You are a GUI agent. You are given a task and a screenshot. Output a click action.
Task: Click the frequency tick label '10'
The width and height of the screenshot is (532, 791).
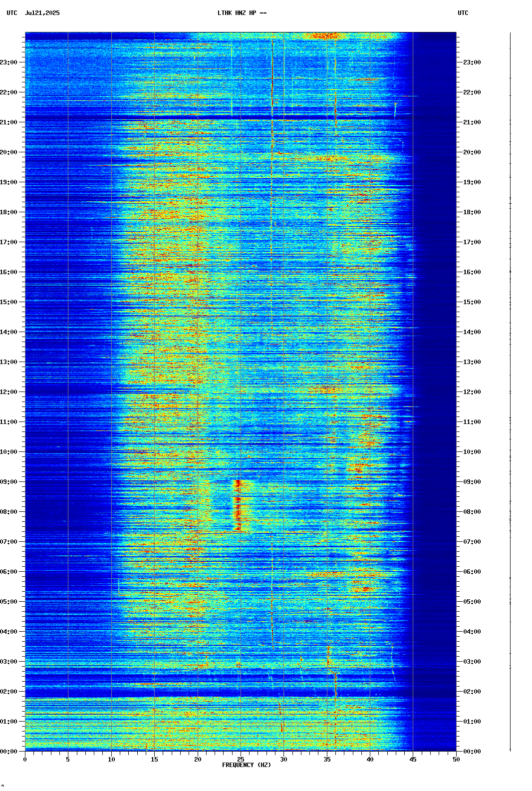pos(111,760)
